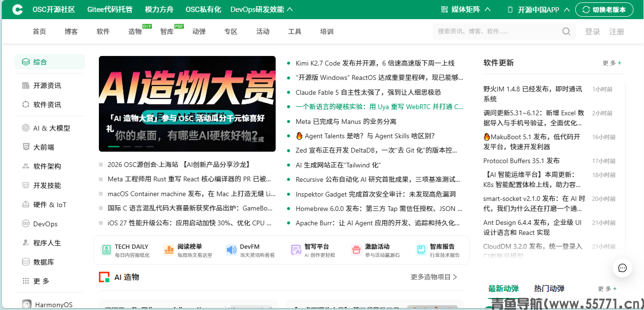This screenshot has height=310, width=644.
Task: Open OSC开源社区 top link
Action: (54, 10)
